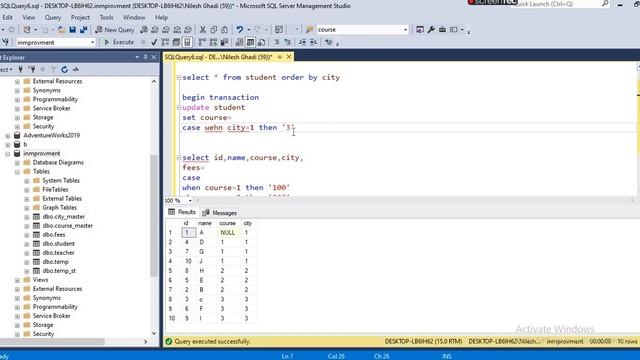
Task: Select Results to Text icon
Action: [240, 42]
